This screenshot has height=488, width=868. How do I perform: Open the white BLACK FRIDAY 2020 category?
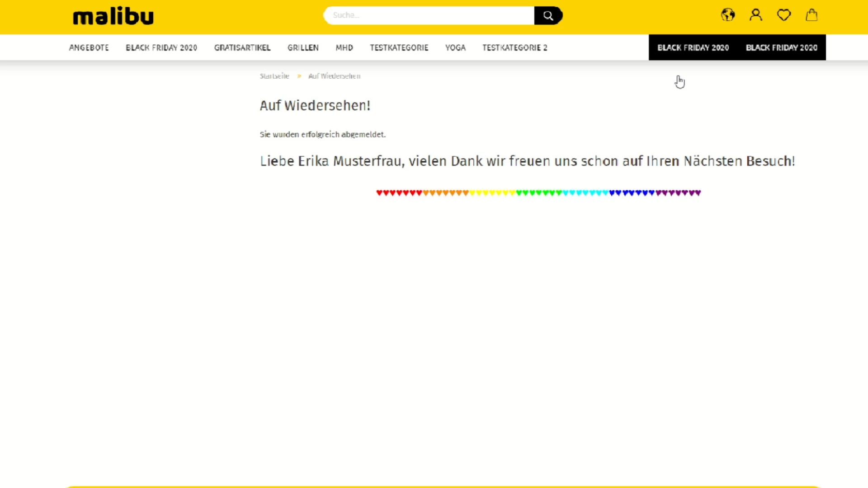tap(161, 47)
